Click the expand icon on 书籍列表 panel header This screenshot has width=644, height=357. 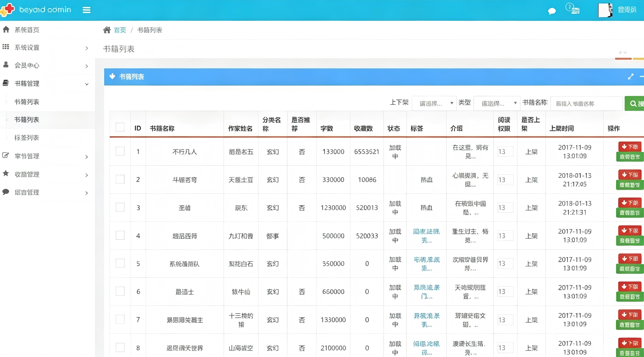[x=630, y=76]
